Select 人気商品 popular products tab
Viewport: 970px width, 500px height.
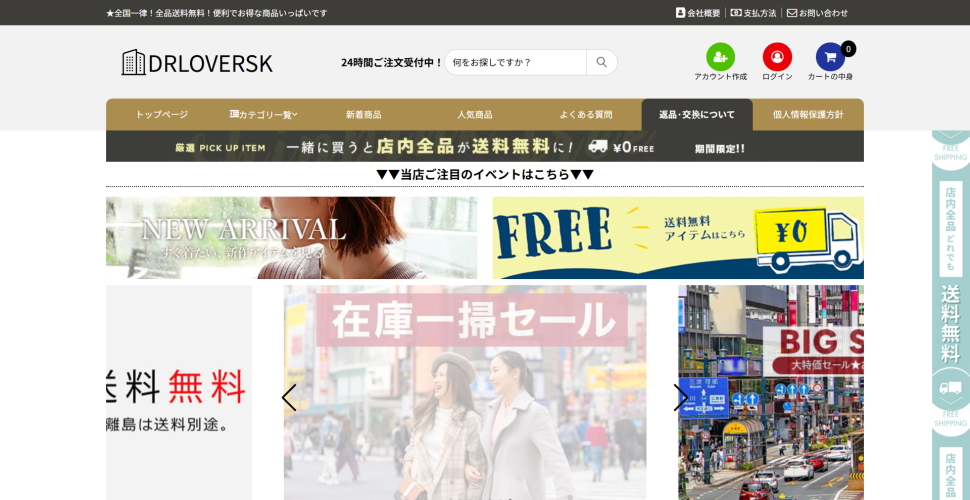point(474,115)
